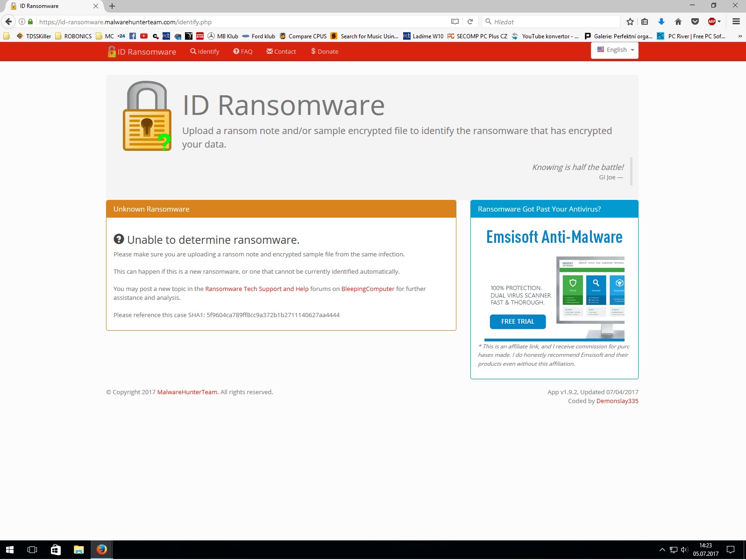Open the YouTube bookmark icon

(x=144, y=36)
